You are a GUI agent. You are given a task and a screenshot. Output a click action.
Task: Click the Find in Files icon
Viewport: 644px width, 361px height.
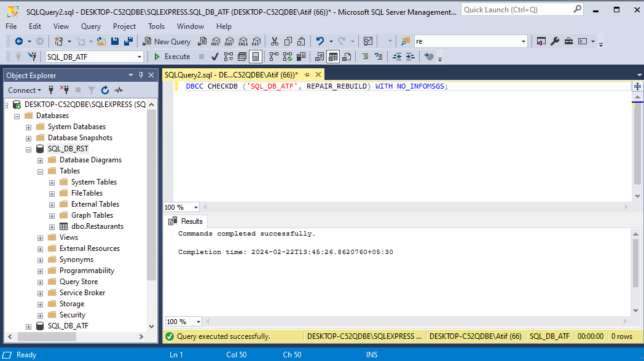(406, 41)
